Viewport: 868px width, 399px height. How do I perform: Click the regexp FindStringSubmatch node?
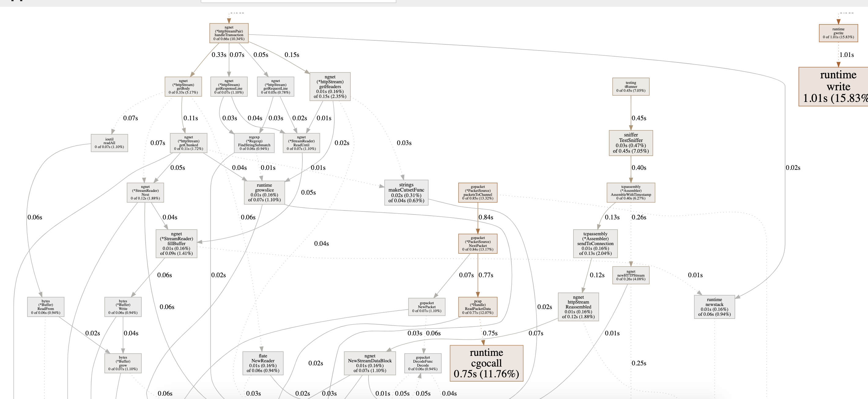(254, 143)
